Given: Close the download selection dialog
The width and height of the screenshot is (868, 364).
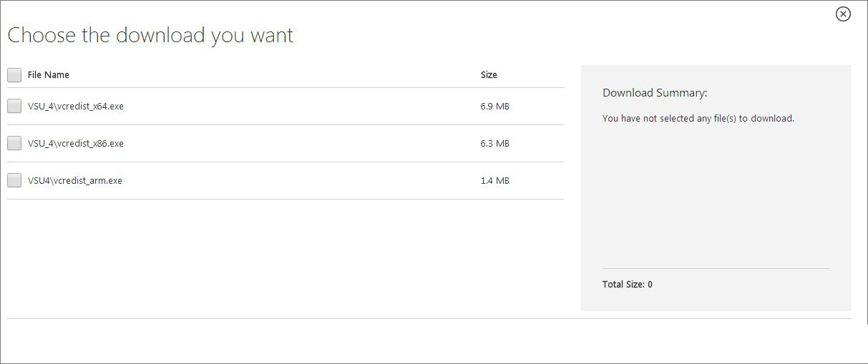Looking at the screenshot, I should (x=843, y=14).
